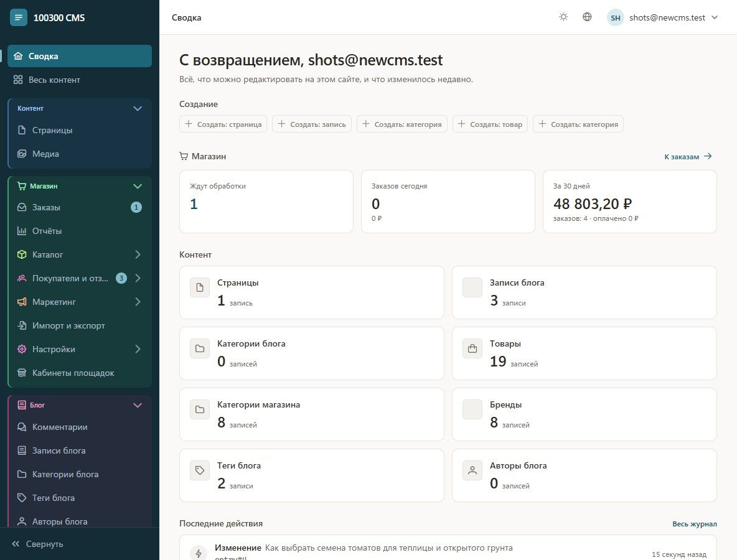Click the Создать: страница button
Image resolution: width=737 pixels, height=560 pixels.
(x=223, y=124)
